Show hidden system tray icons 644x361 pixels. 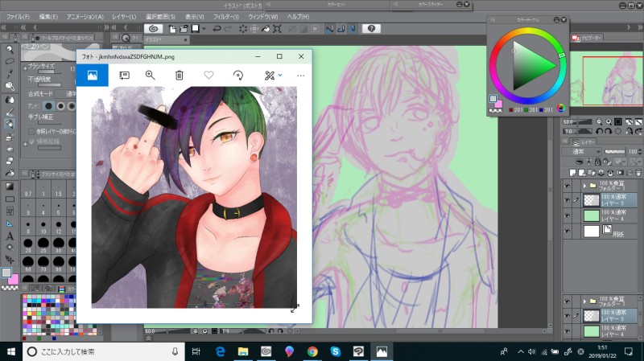(521, 351)
